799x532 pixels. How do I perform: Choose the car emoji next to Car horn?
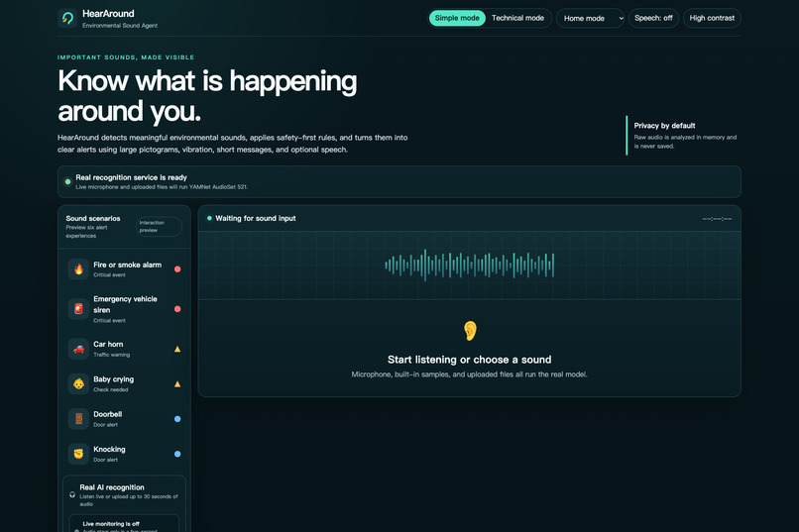coord(78,349)
